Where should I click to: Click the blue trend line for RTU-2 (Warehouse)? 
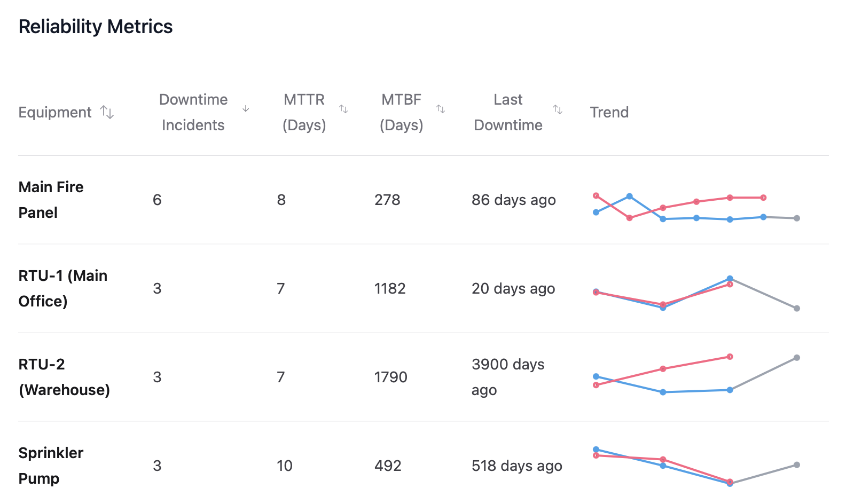tap(694, 391)
